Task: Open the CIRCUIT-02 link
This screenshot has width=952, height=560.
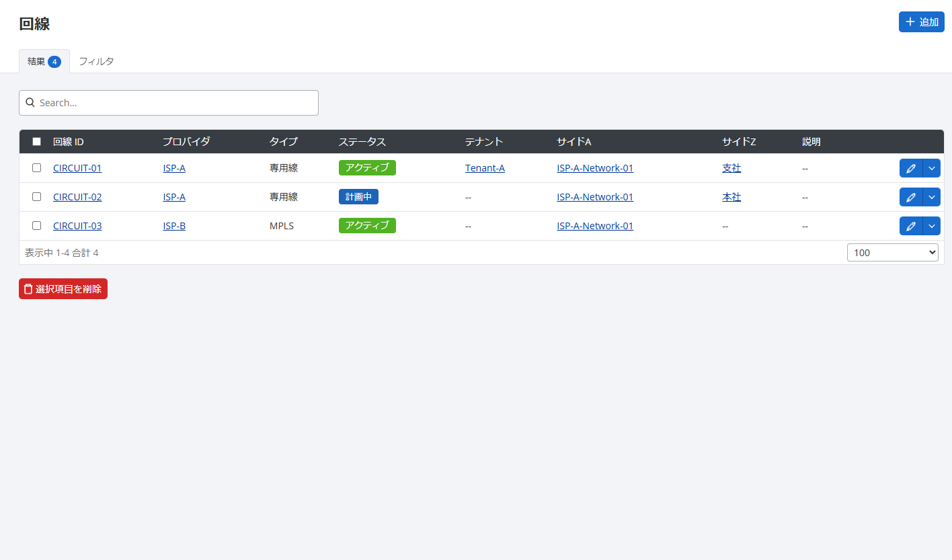Action: click(77, 197)
